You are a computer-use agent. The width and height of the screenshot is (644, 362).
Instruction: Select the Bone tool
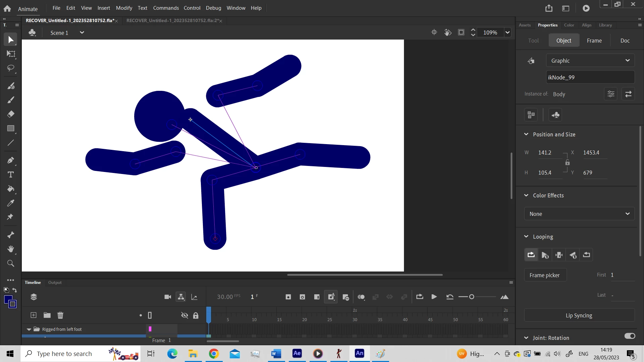coord(11,235)
